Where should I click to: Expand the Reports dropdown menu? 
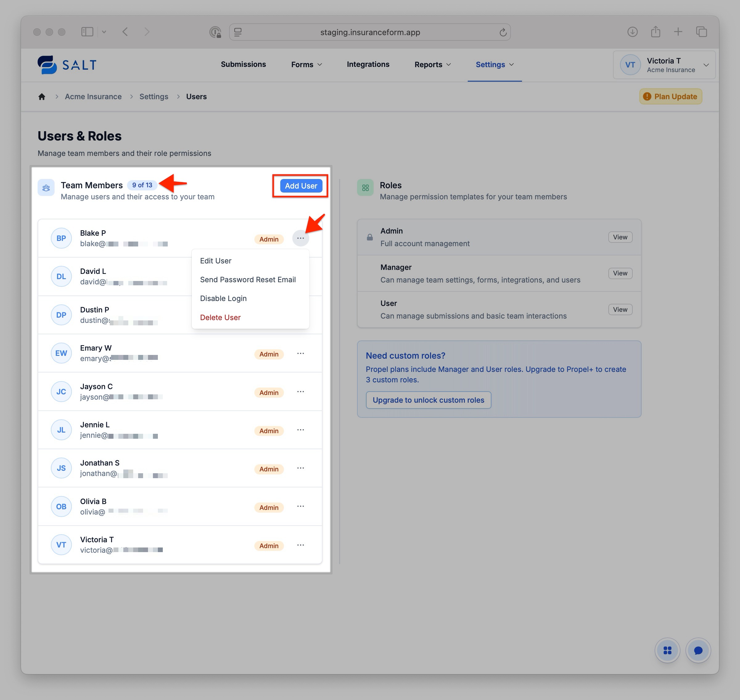click(432, 65)
